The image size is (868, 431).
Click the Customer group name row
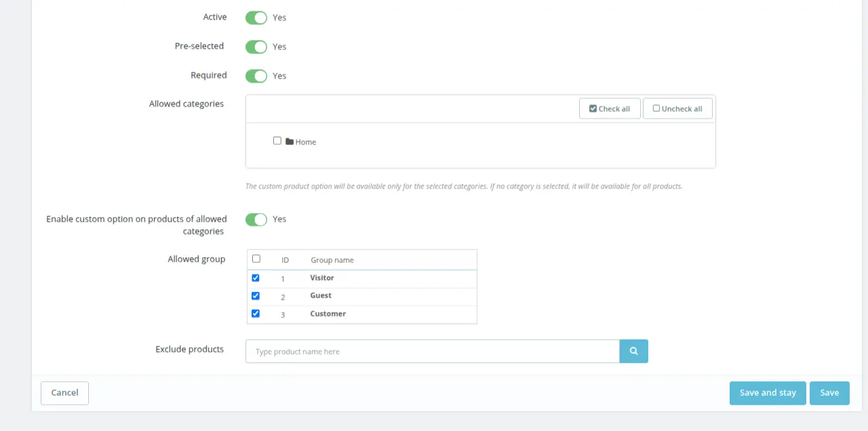click(328, 314)
